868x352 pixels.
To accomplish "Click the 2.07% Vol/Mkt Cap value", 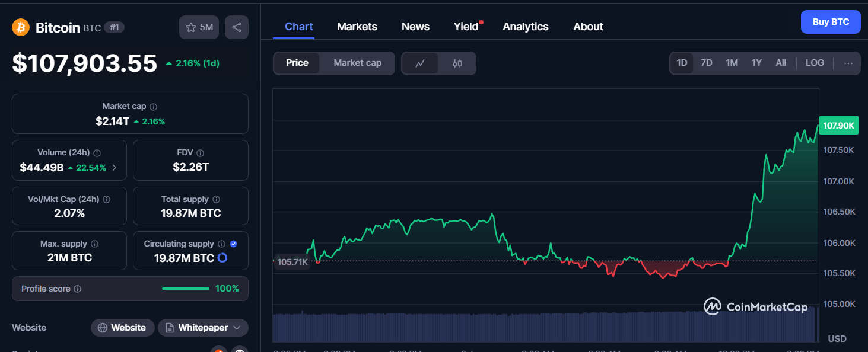I will [69, 213].
